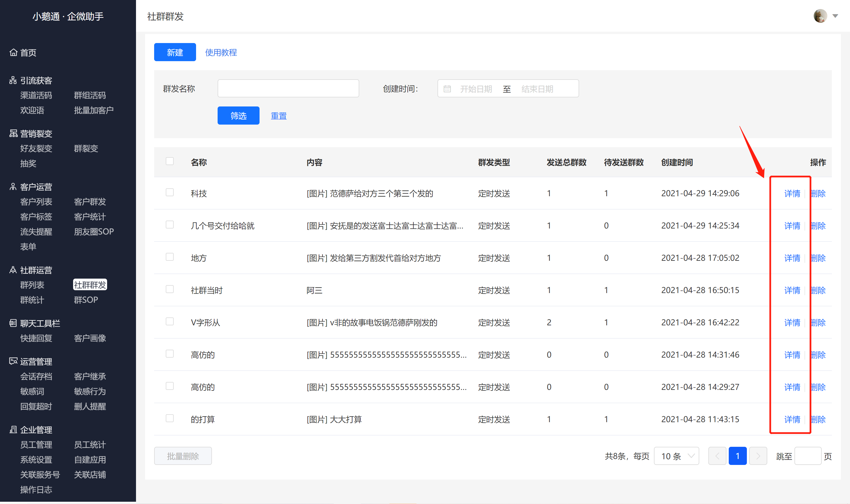The image size is (850, 504).
Task: Click the 客户运营 section icon
Action: [13, 187]
